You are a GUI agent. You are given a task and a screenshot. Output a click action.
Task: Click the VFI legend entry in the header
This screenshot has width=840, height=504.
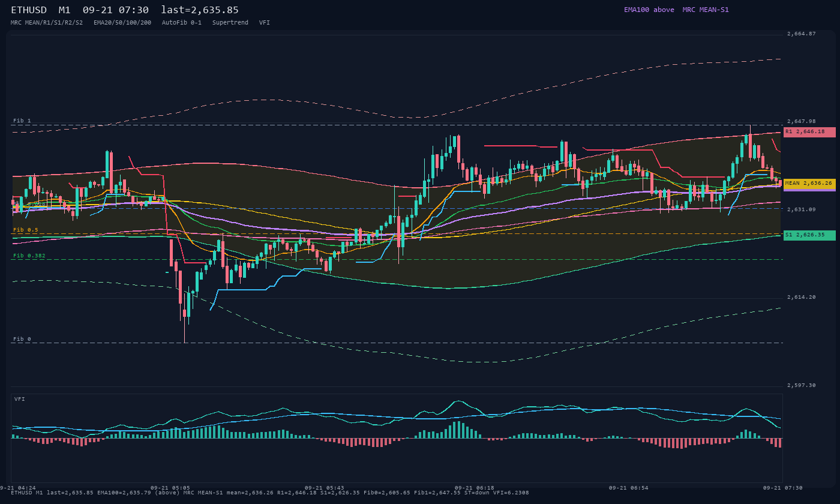pos(265,23)
